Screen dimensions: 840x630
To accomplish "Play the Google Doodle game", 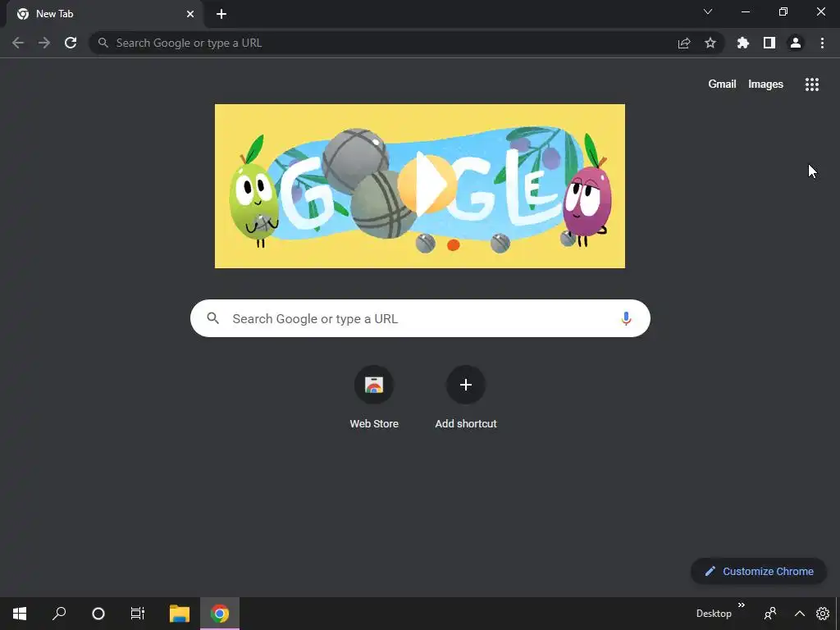I will tap(427, 184).
